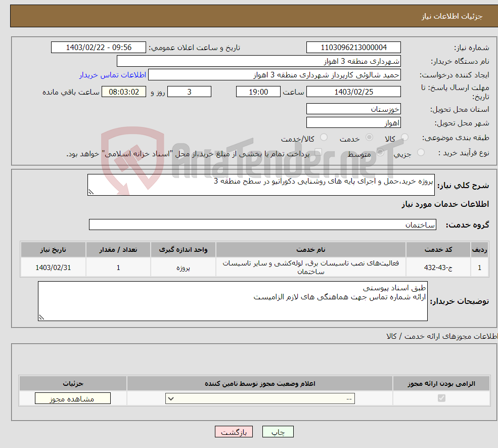Image resolution: width=498 pixels, height=448 pixels.
Task: Click the شهر محل تحویل label
Action: tap(462, 123)
